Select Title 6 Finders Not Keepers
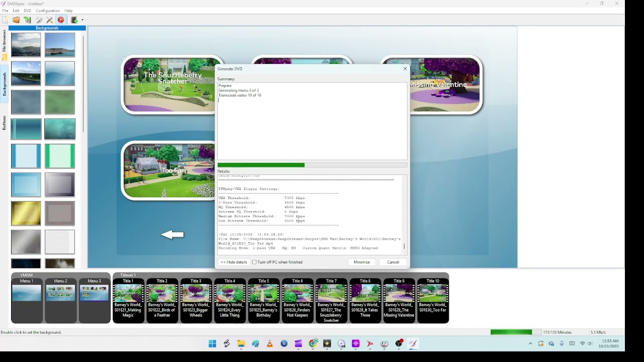The image size is (644, 362). 297,300
